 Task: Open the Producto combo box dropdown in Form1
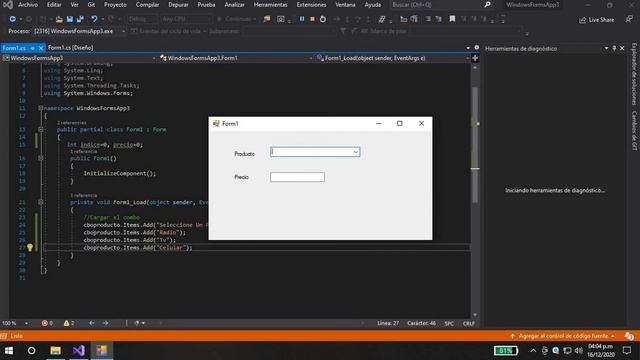[356, 152]
